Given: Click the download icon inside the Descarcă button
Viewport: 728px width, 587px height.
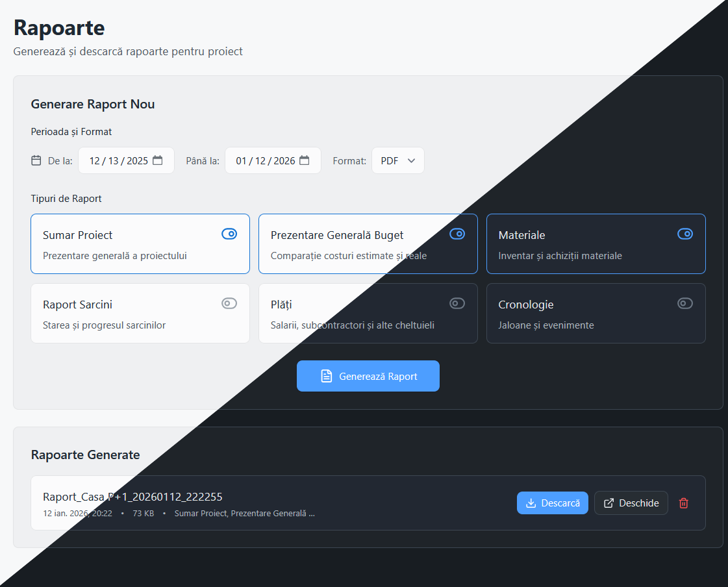Looking at the screenshot, I should pos(531,503).
